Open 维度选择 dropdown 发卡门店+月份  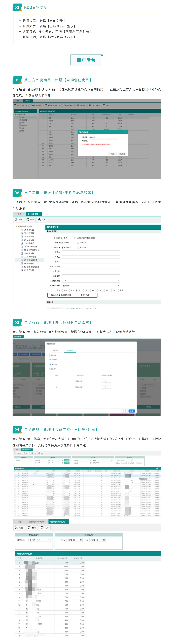click(x=39, y=540)
